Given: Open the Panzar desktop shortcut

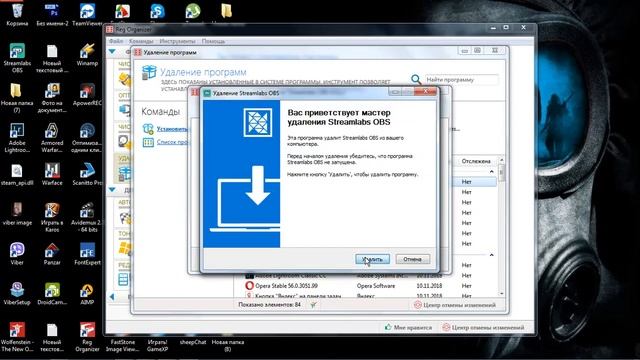Looking at the screenshot, I should click(52, 254).
